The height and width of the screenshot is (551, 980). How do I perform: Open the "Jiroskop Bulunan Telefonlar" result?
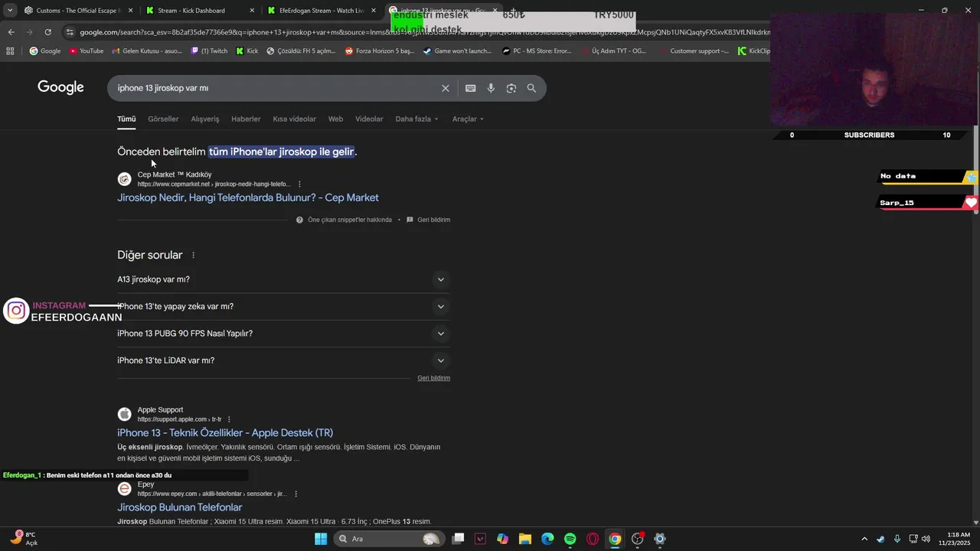[x=180, y=507]
